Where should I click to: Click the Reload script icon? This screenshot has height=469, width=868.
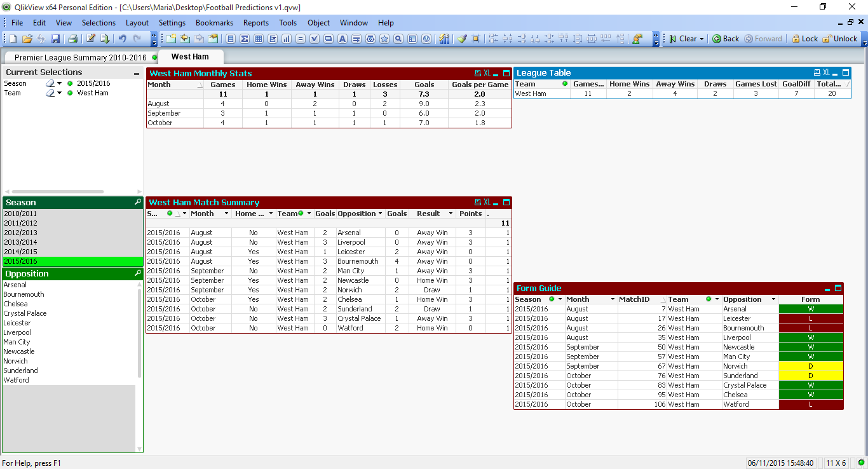(104, 39)
